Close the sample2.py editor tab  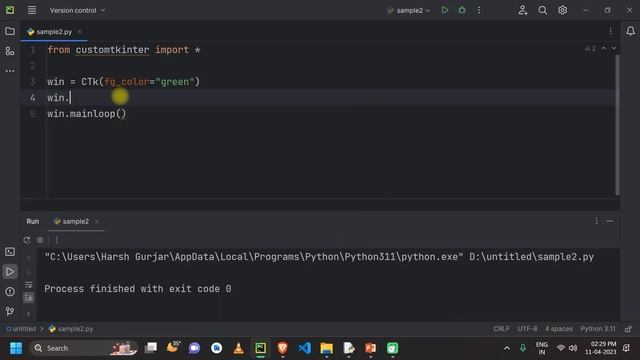pos(80,31)
